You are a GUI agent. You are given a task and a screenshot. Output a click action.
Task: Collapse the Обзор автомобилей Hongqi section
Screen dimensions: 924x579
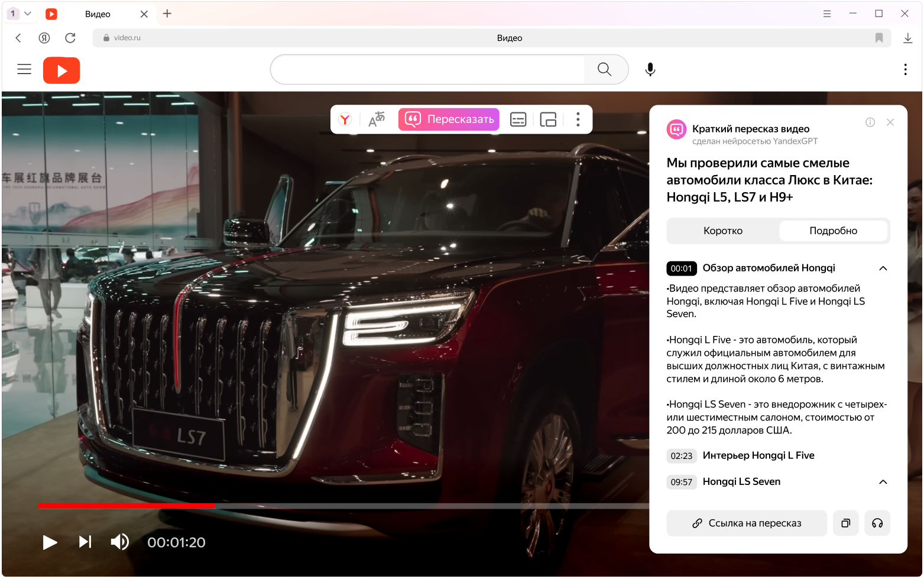click(883, 269)
